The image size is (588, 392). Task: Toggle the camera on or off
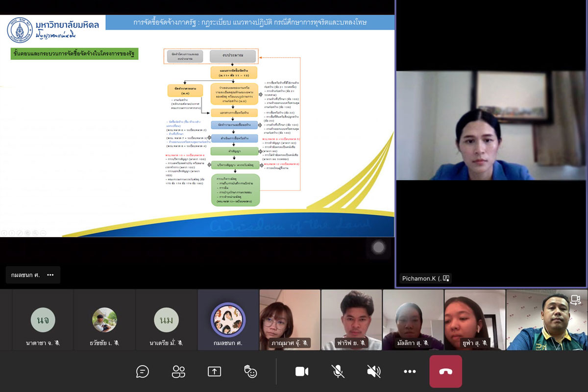pyautogui.click(x=302, y=372)
